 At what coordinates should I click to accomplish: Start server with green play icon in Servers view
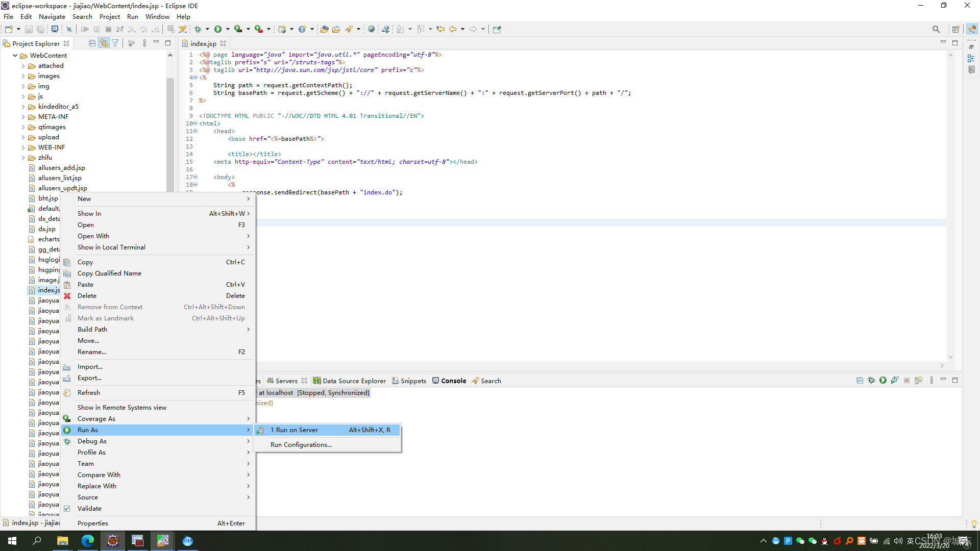coord(883,381)
